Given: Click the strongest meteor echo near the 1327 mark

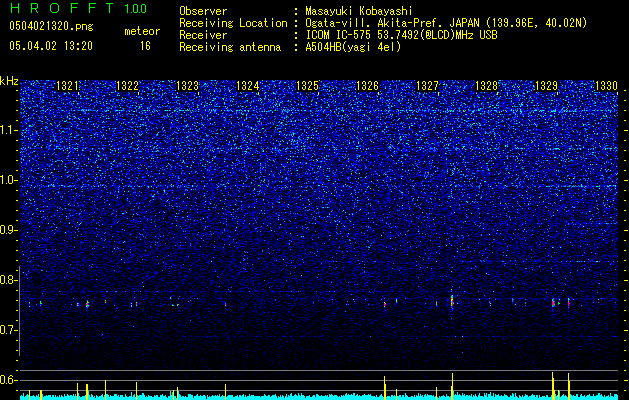Looking at the screenshot, I should (x=452, y=302).
